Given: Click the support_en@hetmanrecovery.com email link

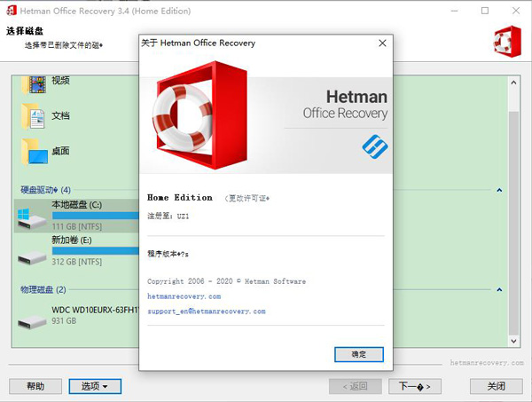Looking at the screenshot, I should [207, 311].
